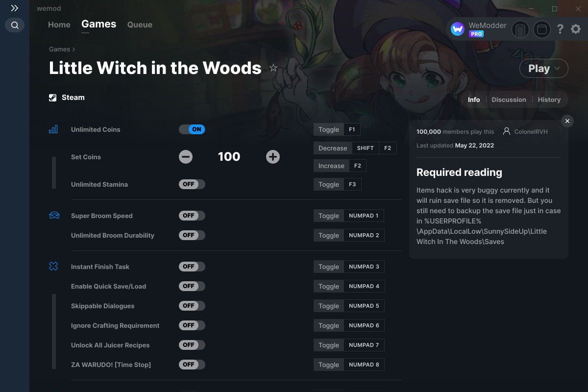Enable Unlimited Stamina

192,184
